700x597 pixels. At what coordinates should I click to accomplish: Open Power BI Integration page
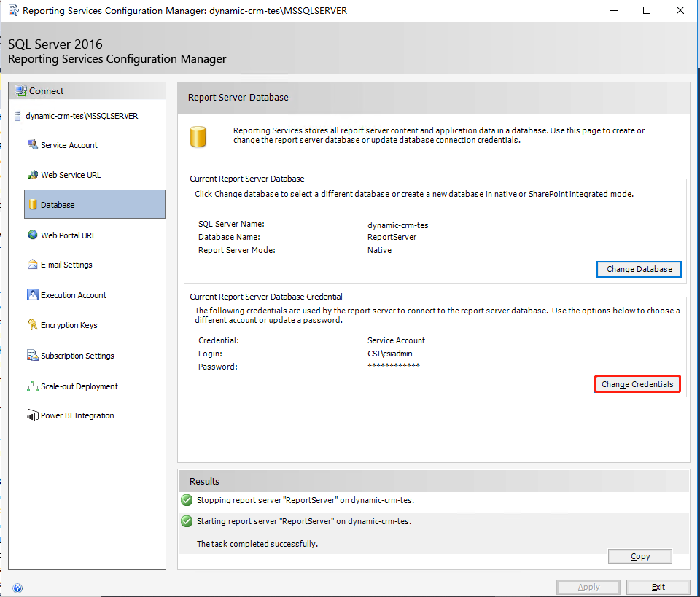77,415
